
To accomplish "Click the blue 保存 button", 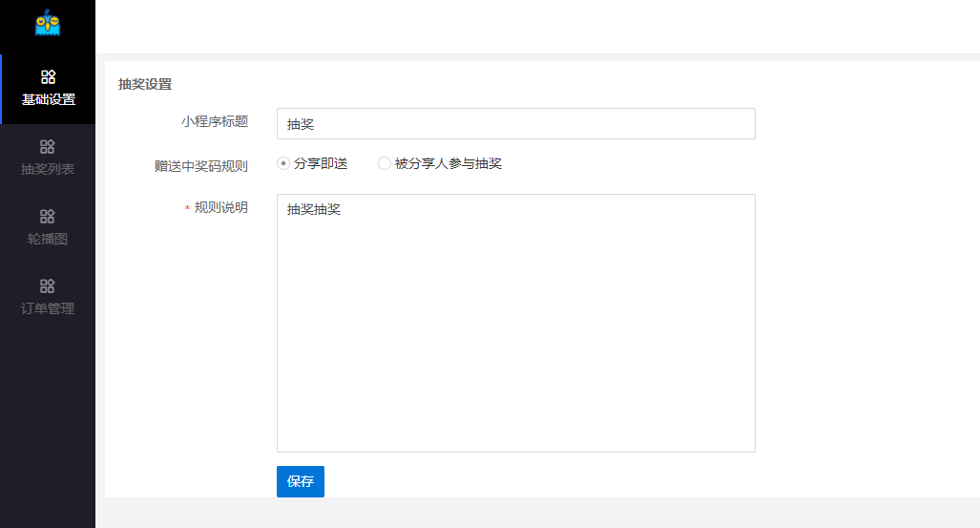I will 301,481.
